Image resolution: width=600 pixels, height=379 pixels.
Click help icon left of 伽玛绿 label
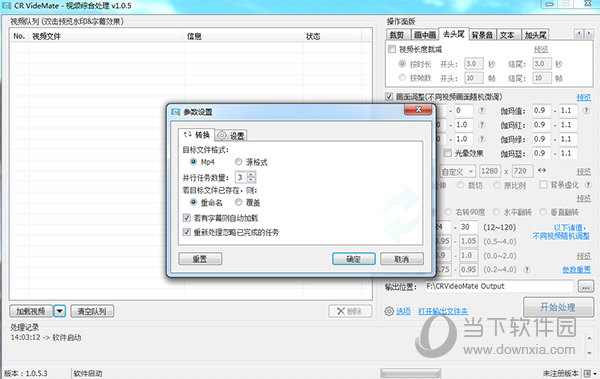click(482, 139)
